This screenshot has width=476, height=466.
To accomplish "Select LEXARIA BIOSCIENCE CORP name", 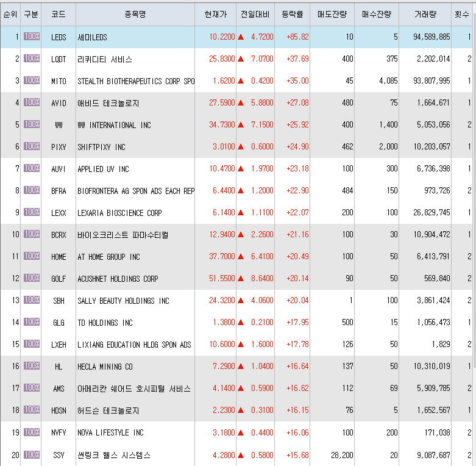I will pos(119,213).
